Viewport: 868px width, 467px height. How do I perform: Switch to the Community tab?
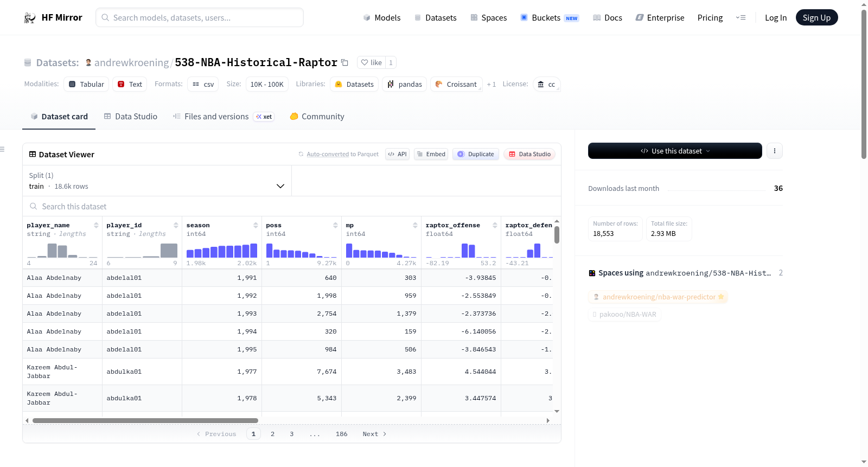pyautogui.click(x=317, y=117)
